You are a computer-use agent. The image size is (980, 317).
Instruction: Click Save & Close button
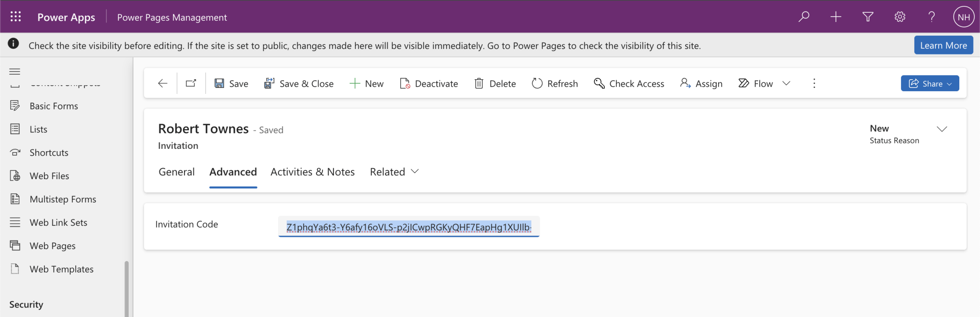click(x=299, y=83)
